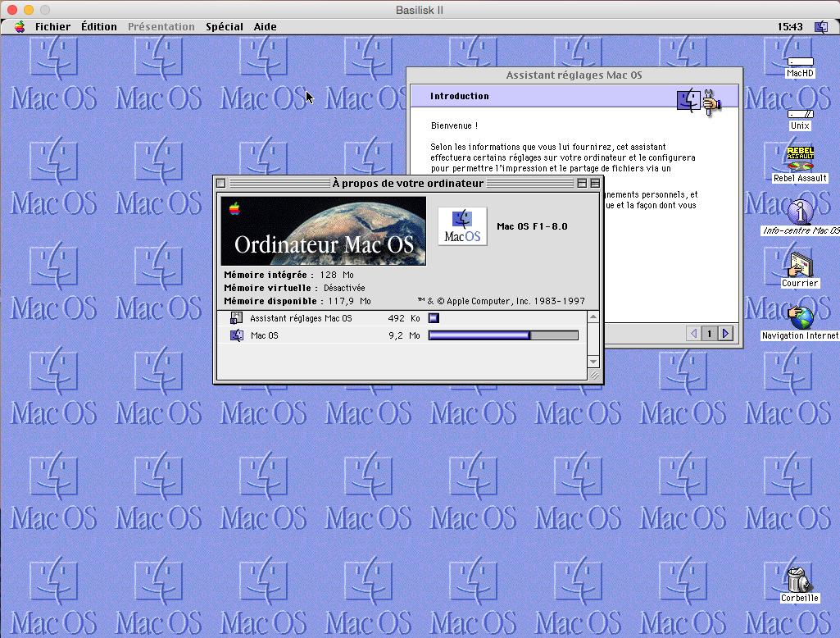Screen dimensions: 840x638
Task: Click the resize grip of À propos window
Action: tap(593, 376)
